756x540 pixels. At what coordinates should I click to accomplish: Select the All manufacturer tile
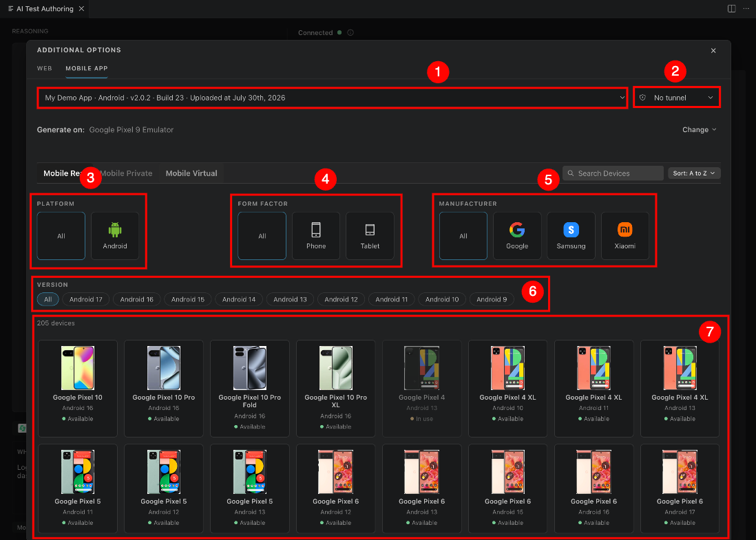click(x=463, y=236)
